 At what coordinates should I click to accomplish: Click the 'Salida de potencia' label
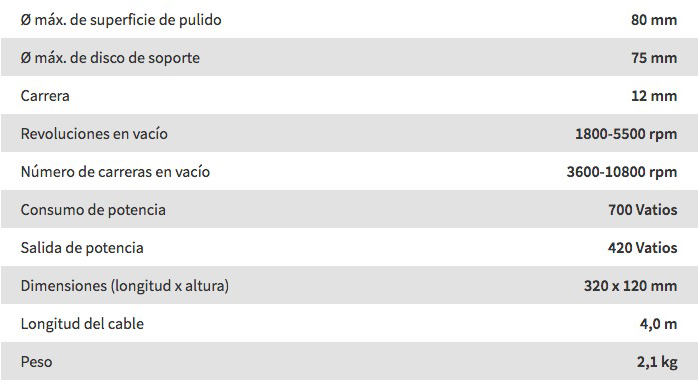pyautogui.click(x=82, y=248)
